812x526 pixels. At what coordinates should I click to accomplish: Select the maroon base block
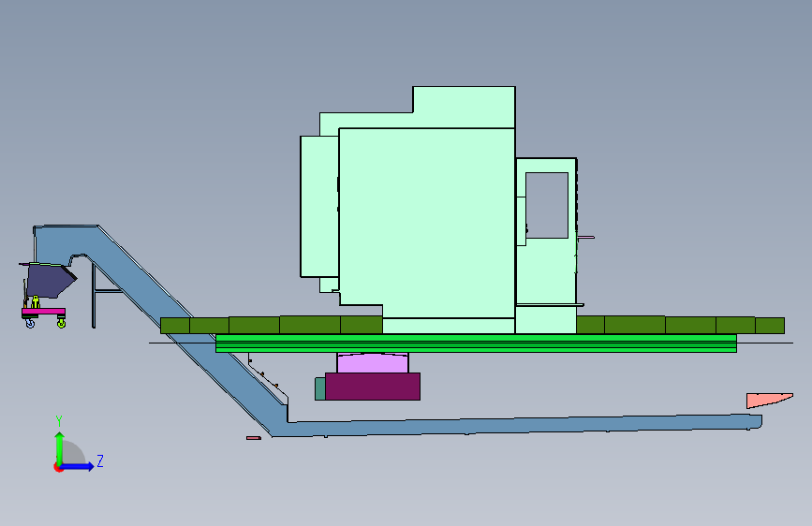click(x=373, y=387)
